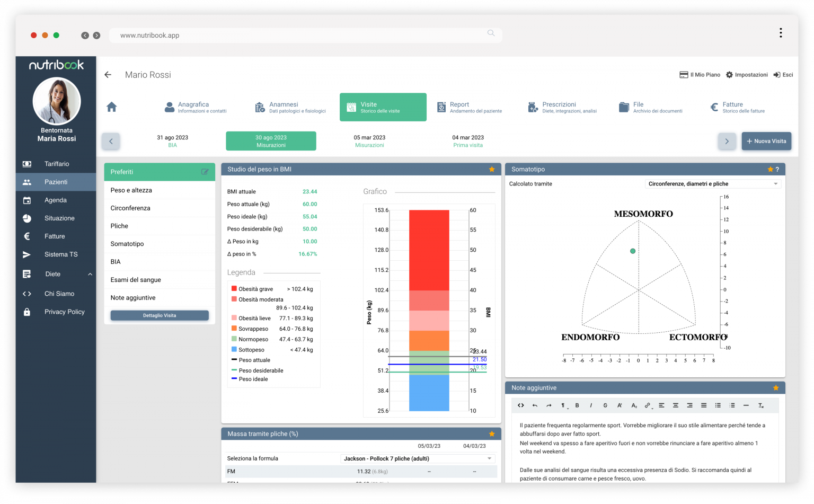Toggle the favorite star on Note aggiuntive
The image size is (814, 504).
(x=776, y=388)
